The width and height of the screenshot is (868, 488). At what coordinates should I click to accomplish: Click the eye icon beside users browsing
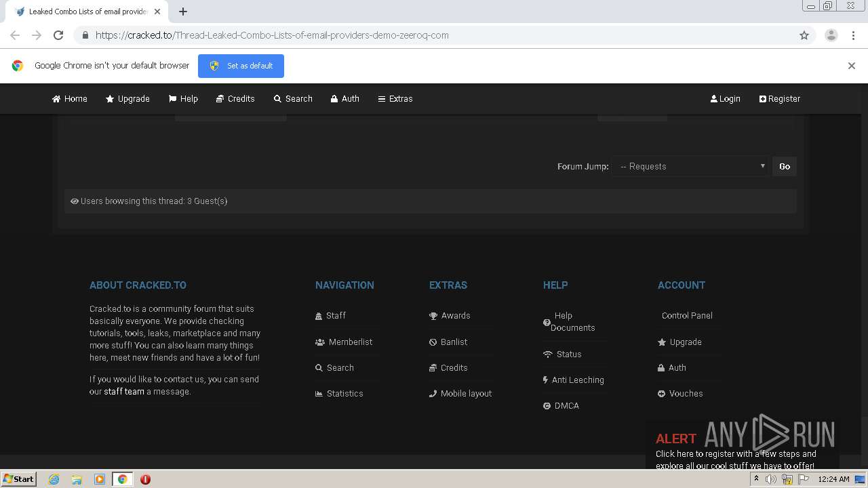click(75, 201)
